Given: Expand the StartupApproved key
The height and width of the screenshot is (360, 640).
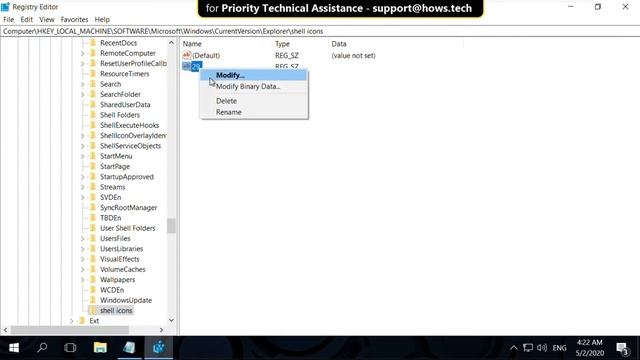Looking at the screenshot, I should (x=83, y=177).
